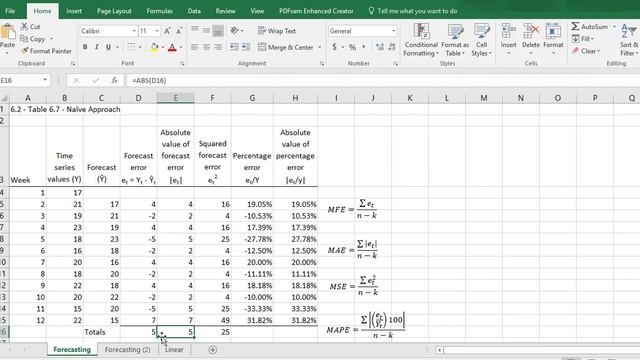This screenshot has width=640, height=360.
Task: Click the horizontal scrollbar left arrow
Action: pos(439,350)
